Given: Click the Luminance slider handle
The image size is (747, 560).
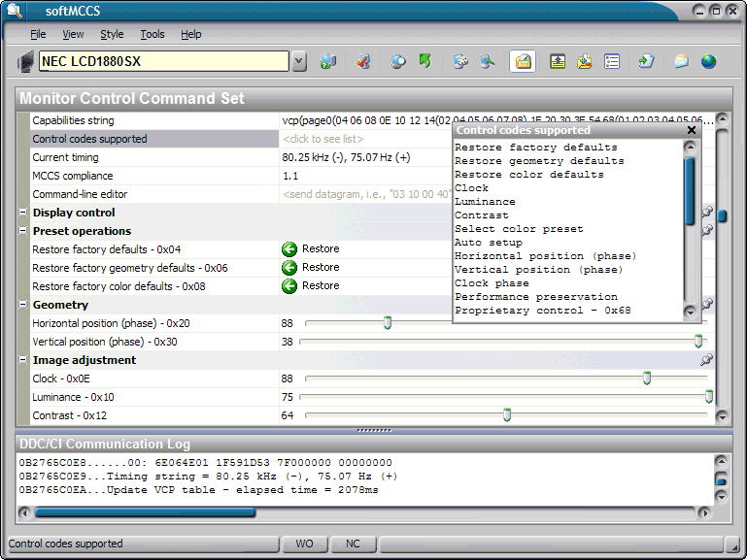Looking at the screenshot, I should 709,396.
